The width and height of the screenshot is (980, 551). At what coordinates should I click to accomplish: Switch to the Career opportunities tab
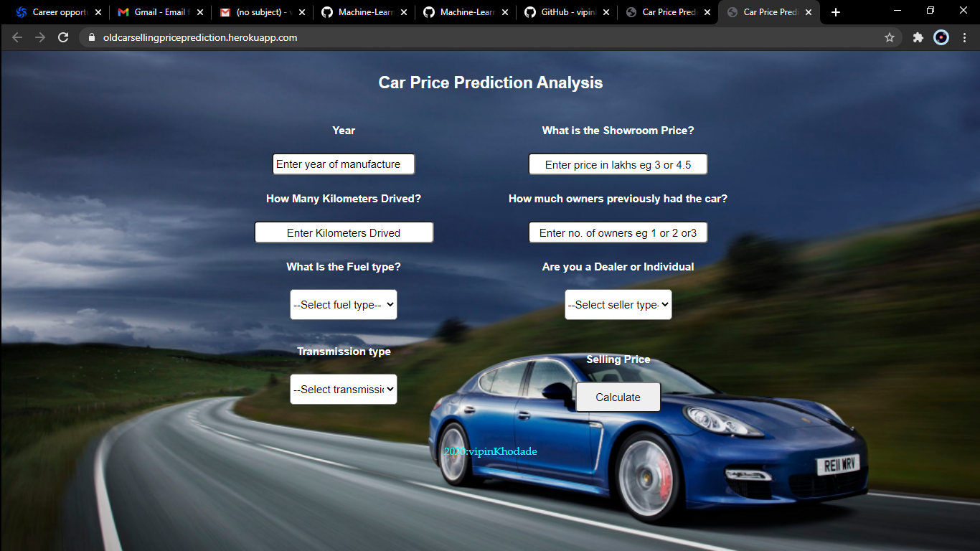pyautogui.click(x=57, y=11)
